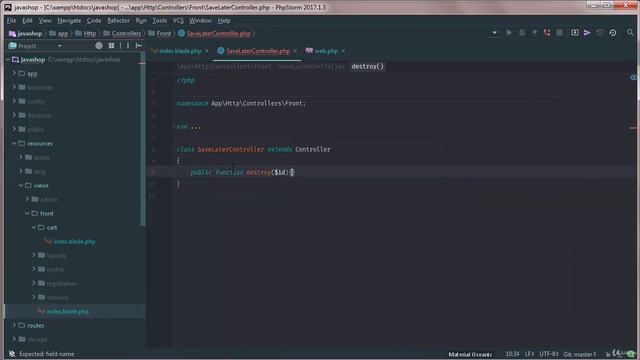The image size is (640, 360).
Task: Click the Front breadcrumb in navigation bar
Action: tap(164, 33)
